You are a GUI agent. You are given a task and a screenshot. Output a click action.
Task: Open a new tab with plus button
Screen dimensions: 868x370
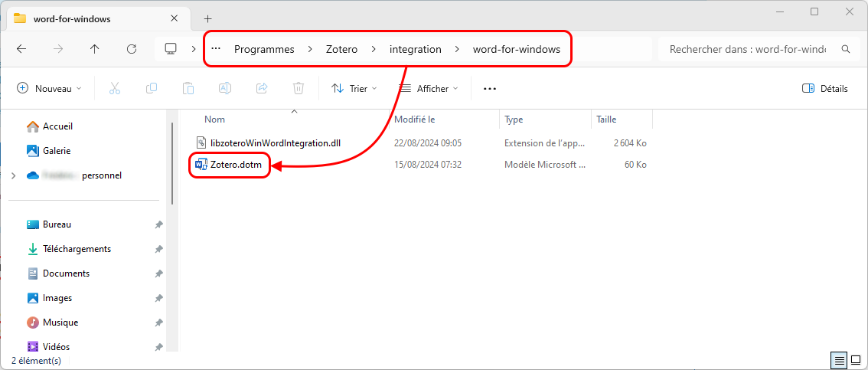click(207, 18)
